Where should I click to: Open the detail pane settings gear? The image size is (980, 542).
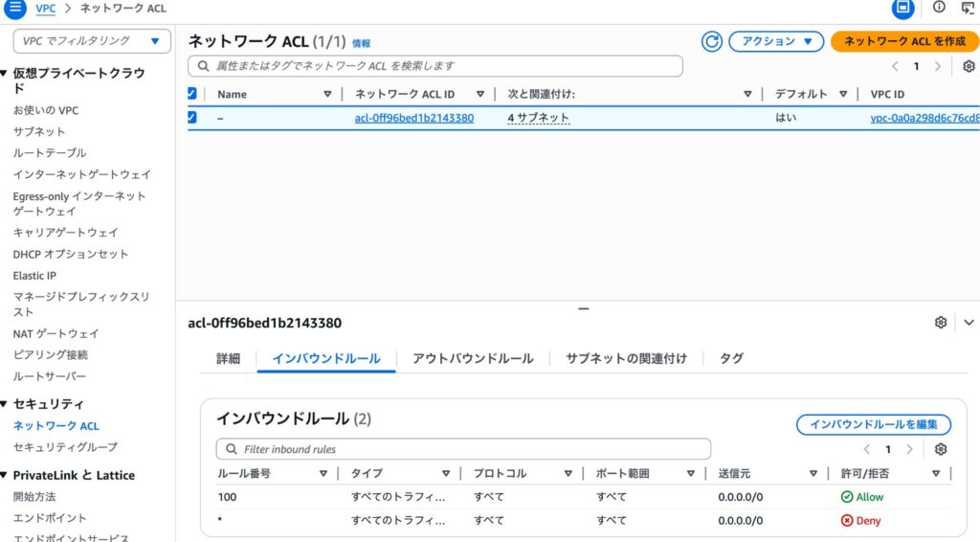pos(941,323)
